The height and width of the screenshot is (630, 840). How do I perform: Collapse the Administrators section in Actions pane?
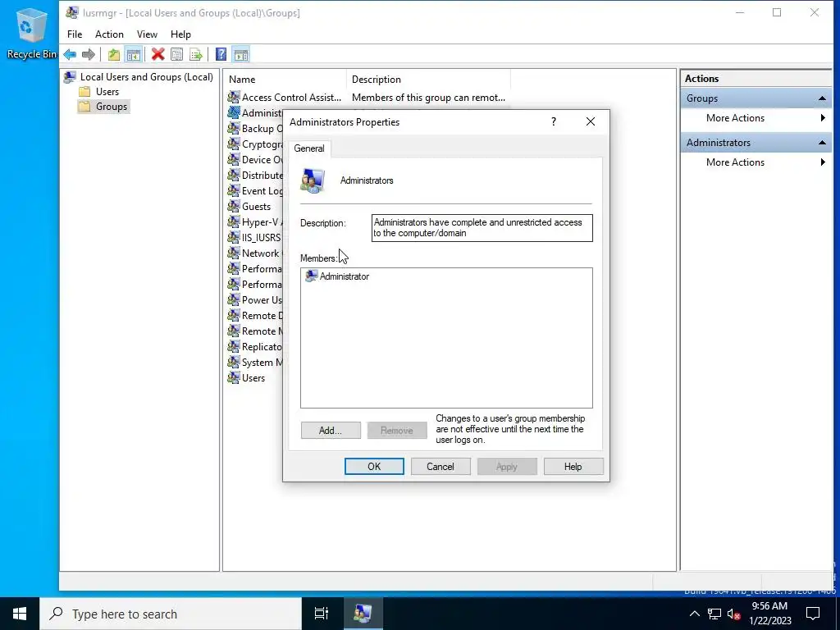coord(822,143)
